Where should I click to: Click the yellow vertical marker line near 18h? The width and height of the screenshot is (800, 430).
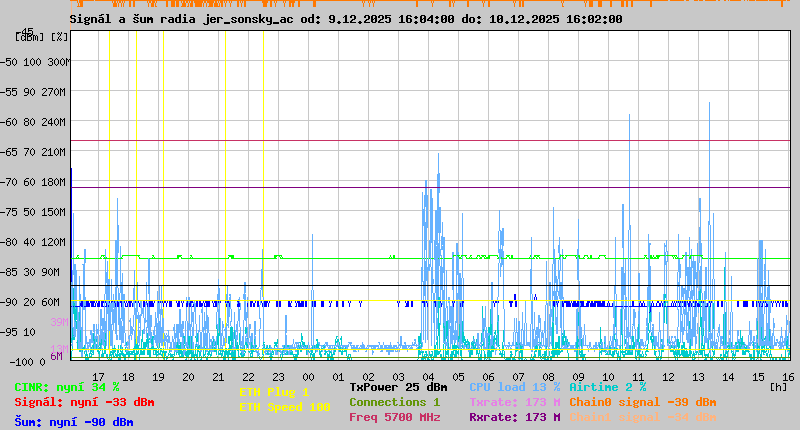[136, 200]
